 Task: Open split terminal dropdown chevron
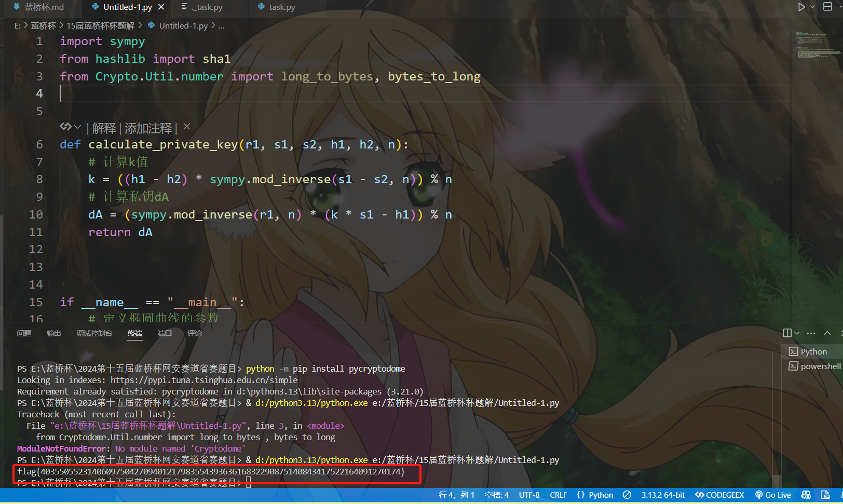(x=797, y=333)
